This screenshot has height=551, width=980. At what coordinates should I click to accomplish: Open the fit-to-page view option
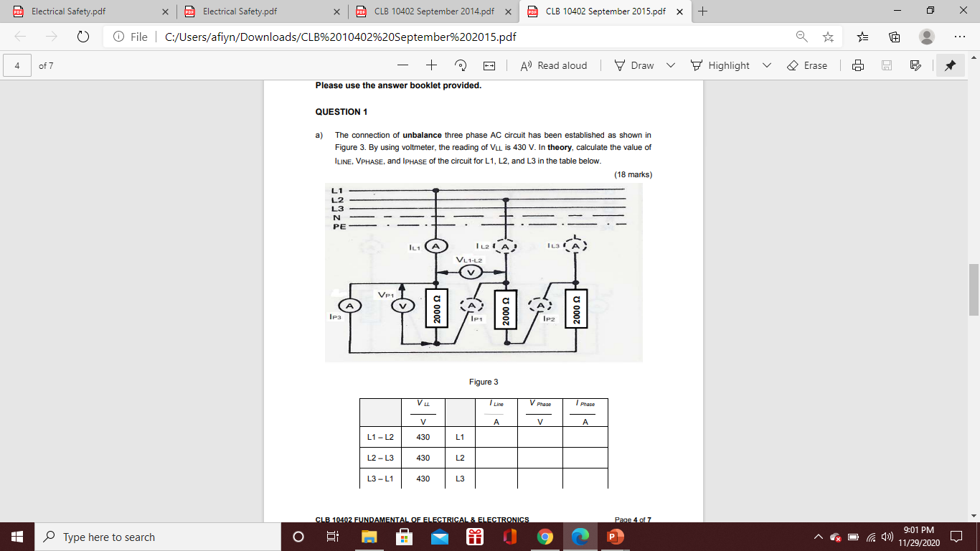point(491,65)
